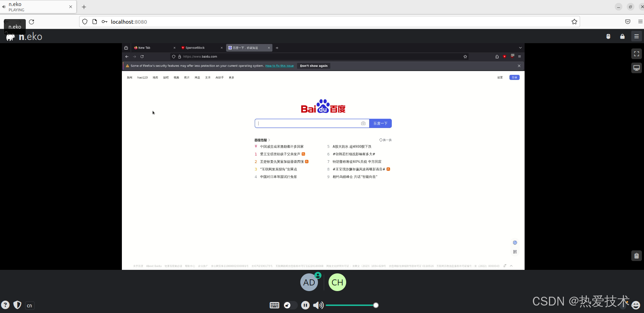Toggle the control request switch
Image resolution: width=644 pixels, height=313 pixels.
(290, 305)
